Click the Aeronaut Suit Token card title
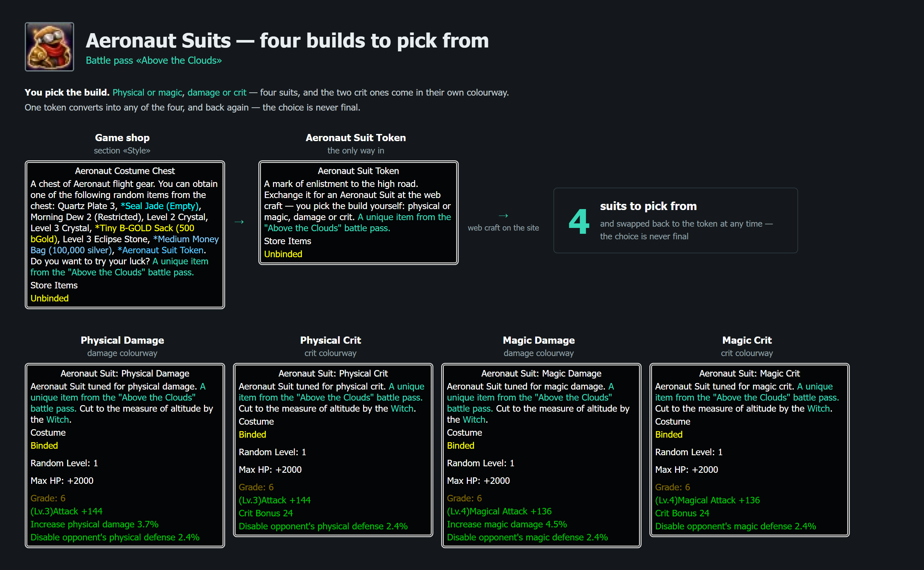Screen dimensions: 924x570 click(x=358, y=171)
